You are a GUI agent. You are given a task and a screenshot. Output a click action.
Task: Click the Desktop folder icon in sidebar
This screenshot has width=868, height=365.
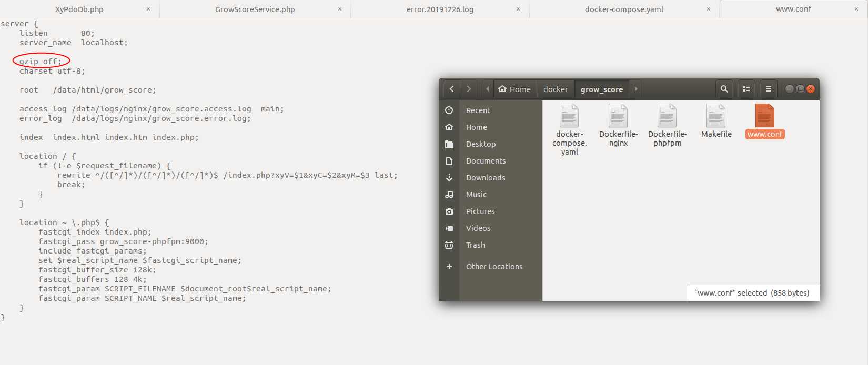tap(449, 144)
